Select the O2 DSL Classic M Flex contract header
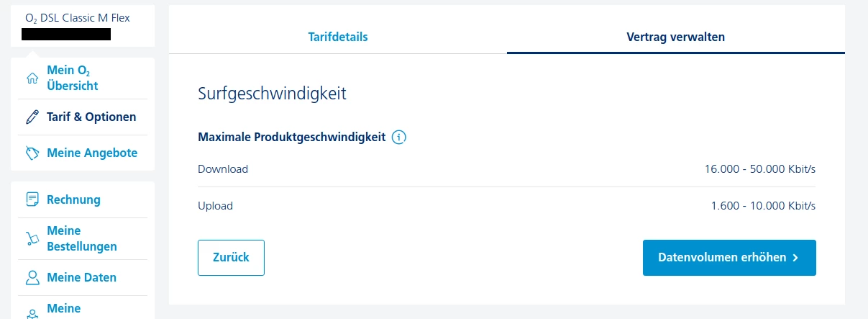Screen dimensions: 868x319 coord(83,25)
